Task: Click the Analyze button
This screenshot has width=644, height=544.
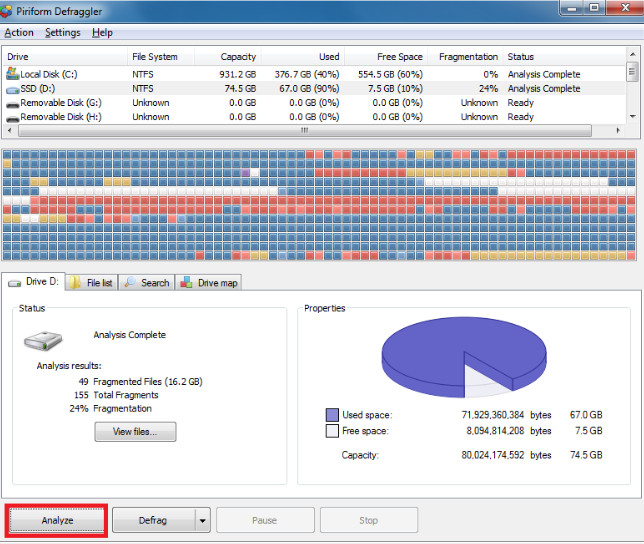Action: (57, 520)
